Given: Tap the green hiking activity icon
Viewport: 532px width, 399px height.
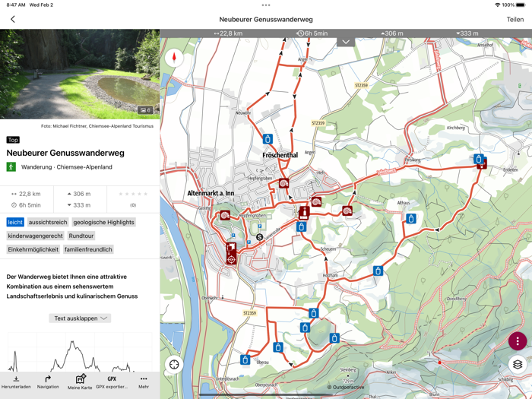Looking at the screenshot, I should [x=11, y=166].
